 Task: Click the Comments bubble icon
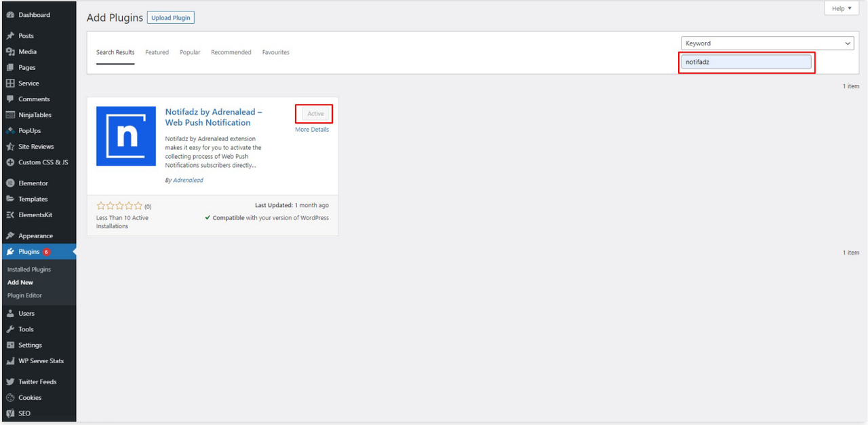click(x=10, y=99)
